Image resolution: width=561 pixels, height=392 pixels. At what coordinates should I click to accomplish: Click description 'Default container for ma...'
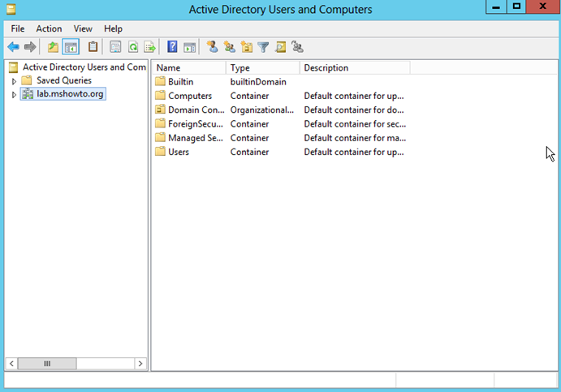coord(355,138)
